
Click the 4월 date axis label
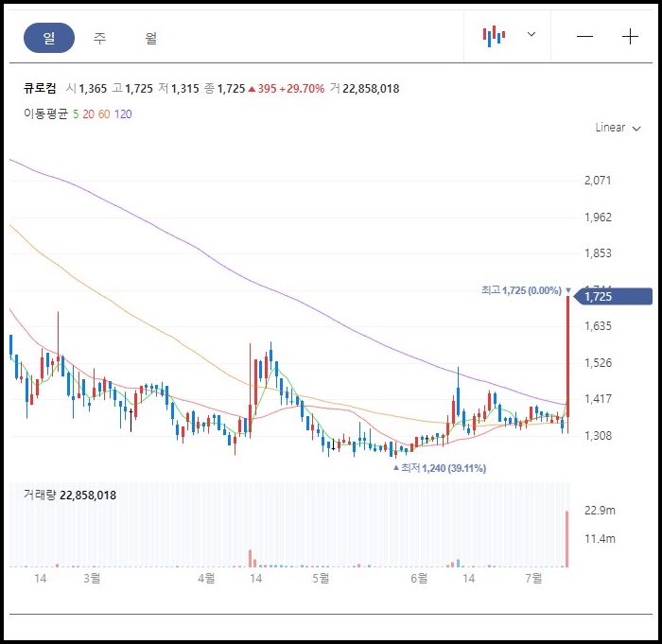[x=206, y=578]
